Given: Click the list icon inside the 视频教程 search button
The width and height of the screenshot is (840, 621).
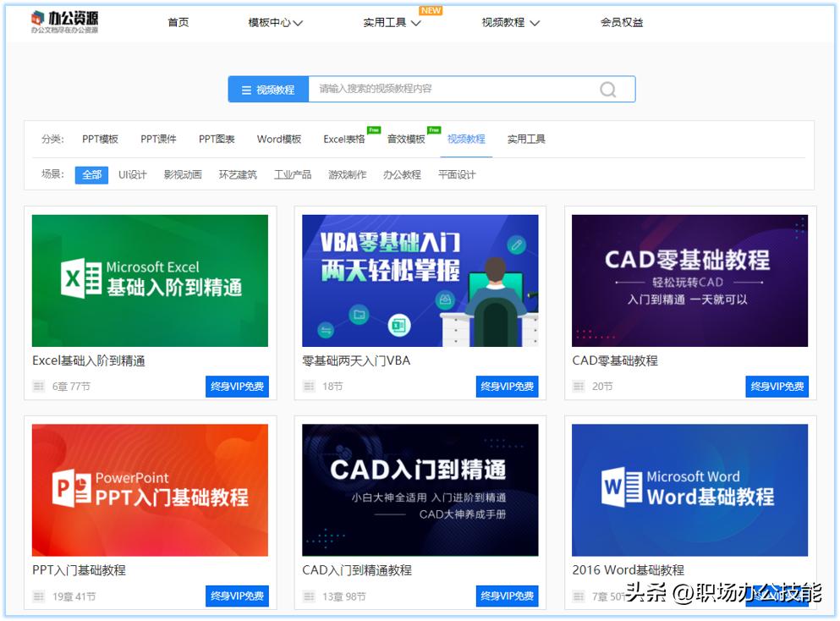Looking at the screenshot, I should tap(245, 89).
